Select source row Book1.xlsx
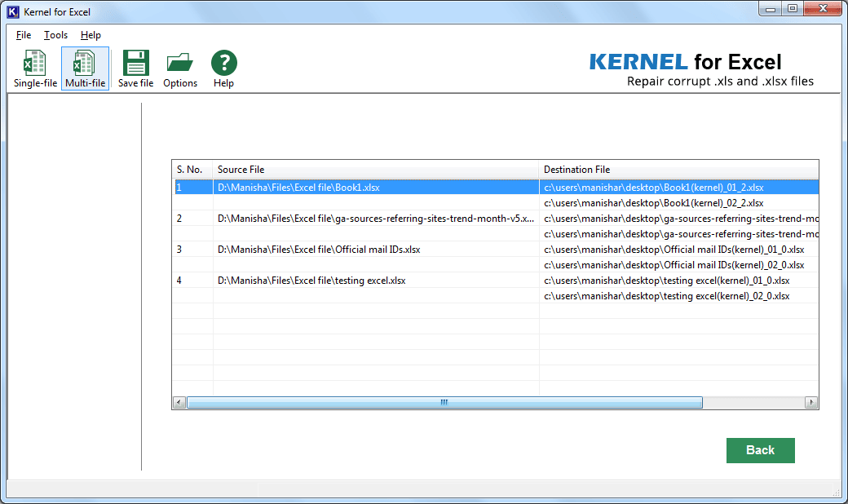848x504 pixels. 376,187
